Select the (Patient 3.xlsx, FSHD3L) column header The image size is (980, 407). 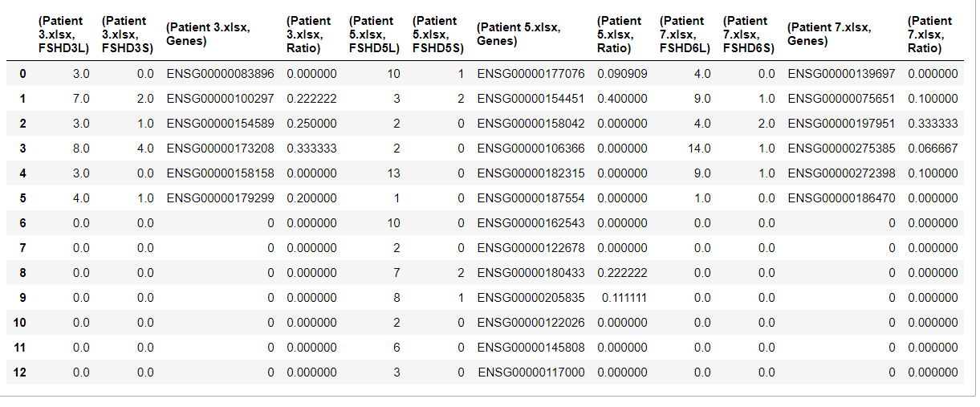tap(63, 35)
